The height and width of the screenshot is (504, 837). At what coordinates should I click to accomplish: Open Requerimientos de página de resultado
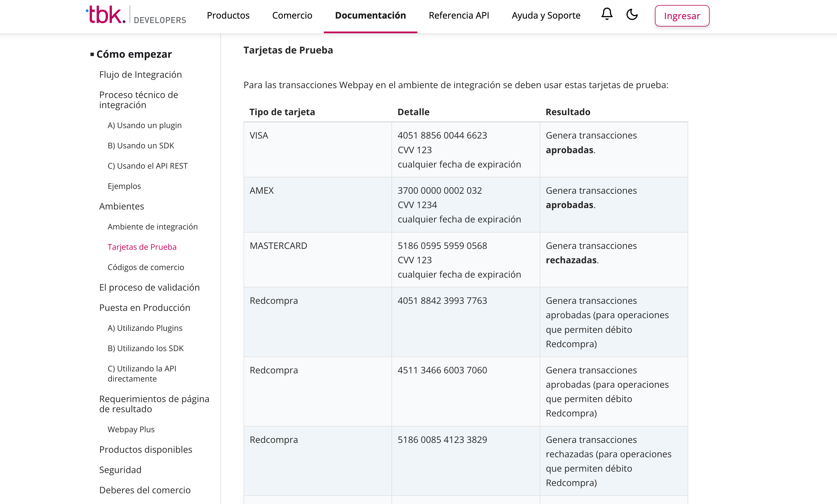click(x=154, y=404)
